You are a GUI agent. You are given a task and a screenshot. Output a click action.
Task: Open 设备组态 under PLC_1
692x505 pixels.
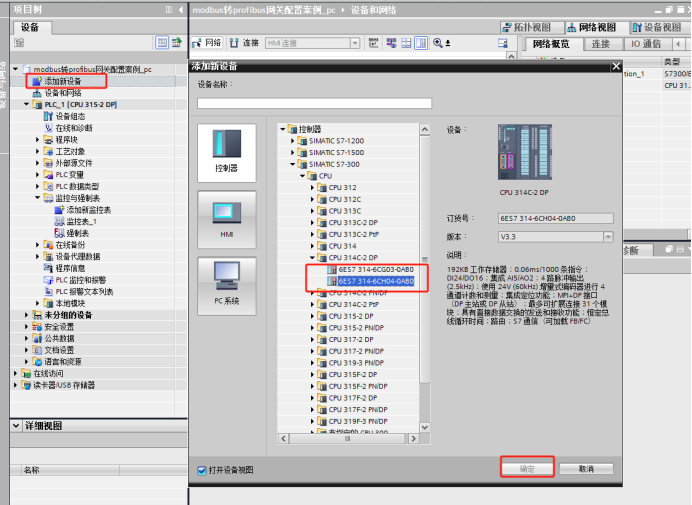coord(70,117)
